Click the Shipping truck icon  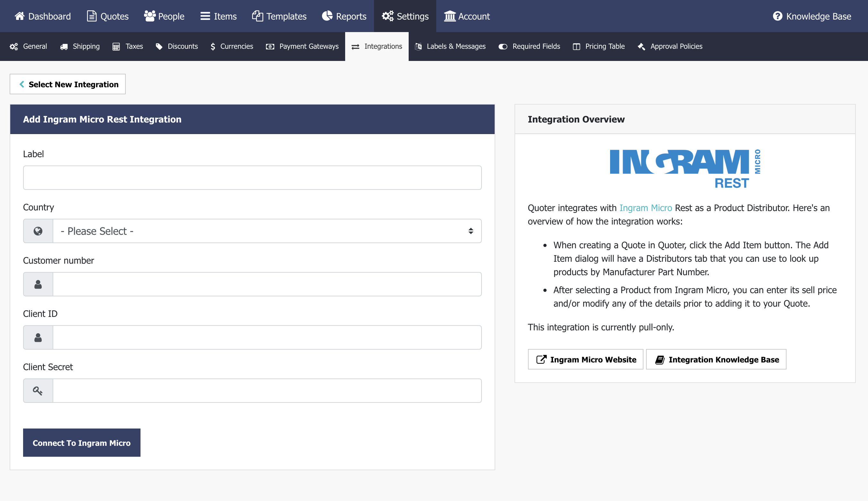64,47
